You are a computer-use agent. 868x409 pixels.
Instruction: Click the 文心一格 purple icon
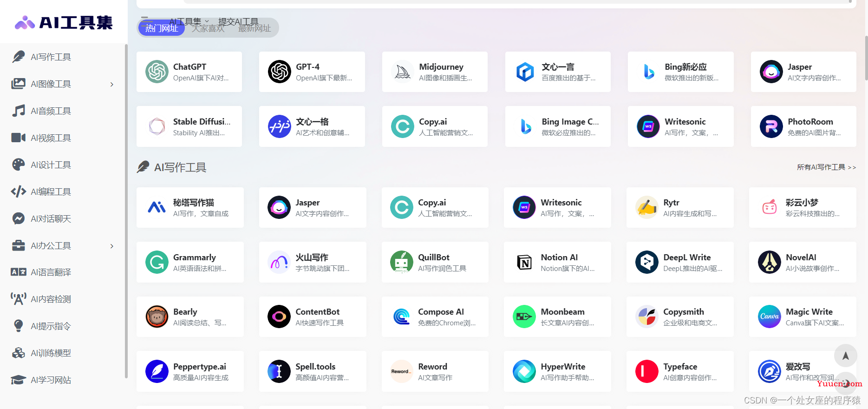coord(280,126)
